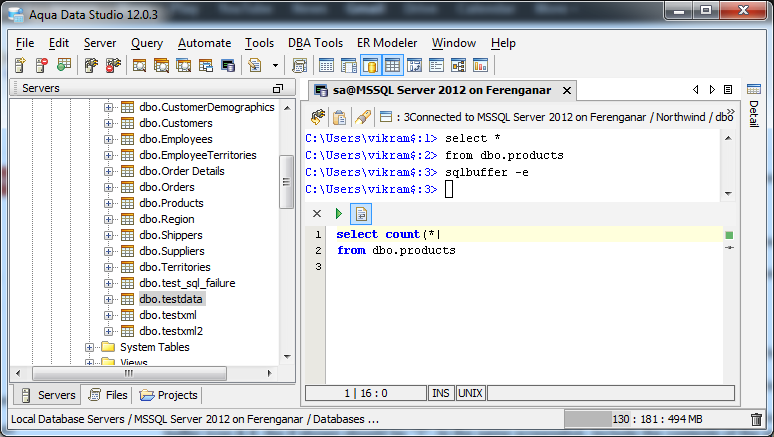
Task: Open the first query analyzer magnifier icon
Action: (140, 65)
